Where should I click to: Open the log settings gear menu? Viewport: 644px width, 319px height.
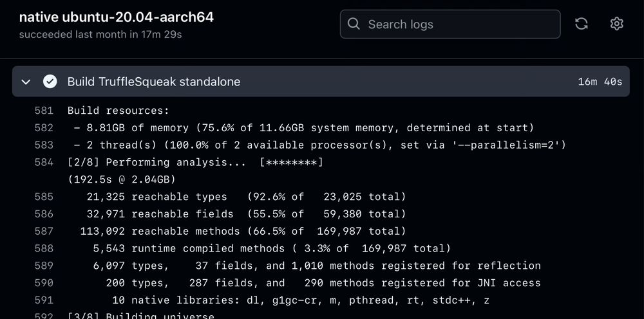[x=616, y=24]
